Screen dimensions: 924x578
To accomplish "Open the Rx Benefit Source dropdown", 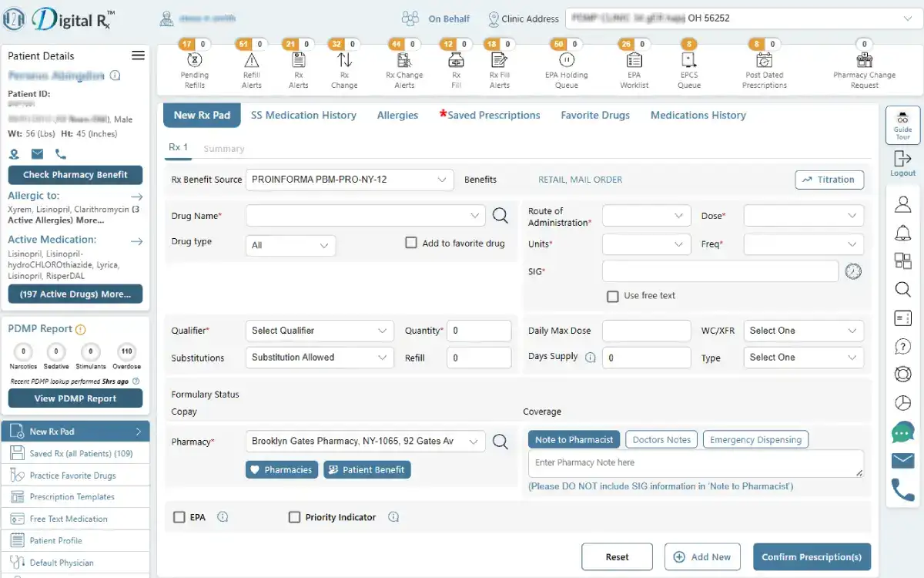I will [x=350, y=180].
